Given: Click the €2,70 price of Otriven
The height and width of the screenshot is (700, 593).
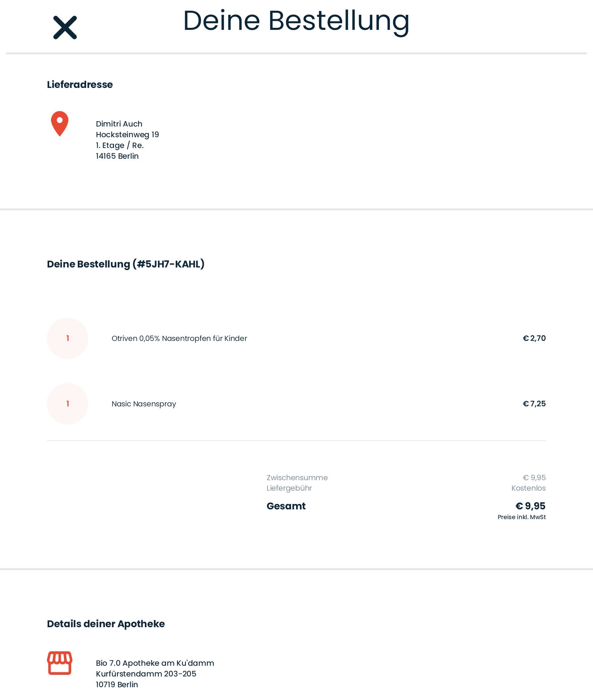Looking at the screenshot, I should click(534, 338).
